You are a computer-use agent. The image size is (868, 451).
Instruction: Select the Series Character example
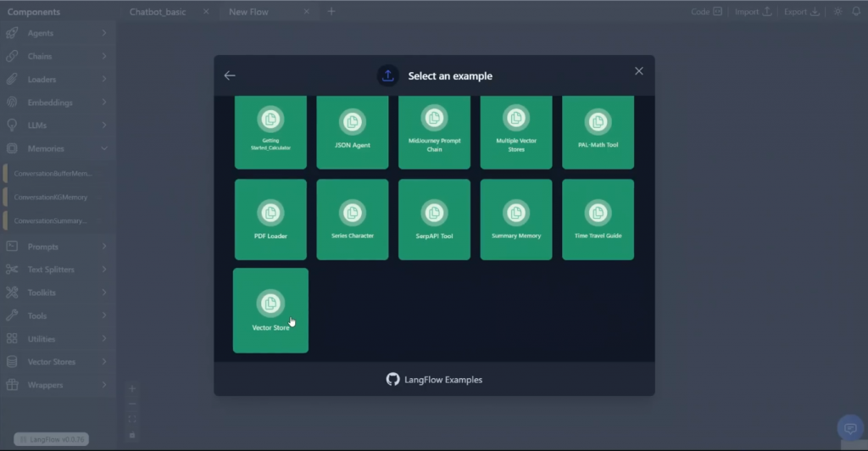point(352,219)
